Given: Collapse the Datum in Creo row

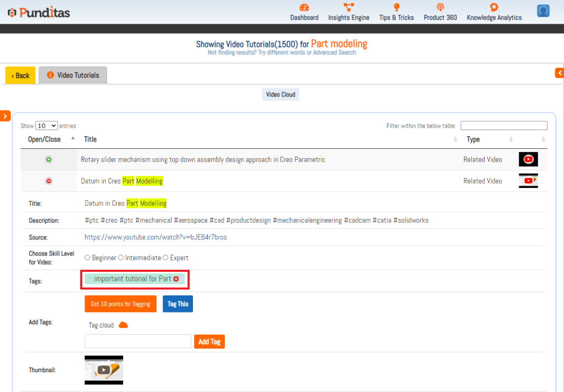Looking at the screenshot, I should [x=49, y=181].
